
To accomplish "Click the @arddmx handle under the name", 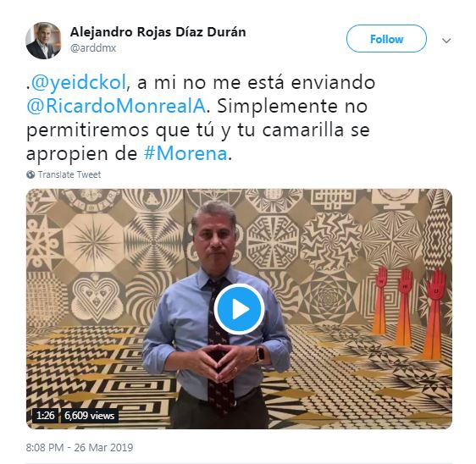I will [x=93, y=48].
